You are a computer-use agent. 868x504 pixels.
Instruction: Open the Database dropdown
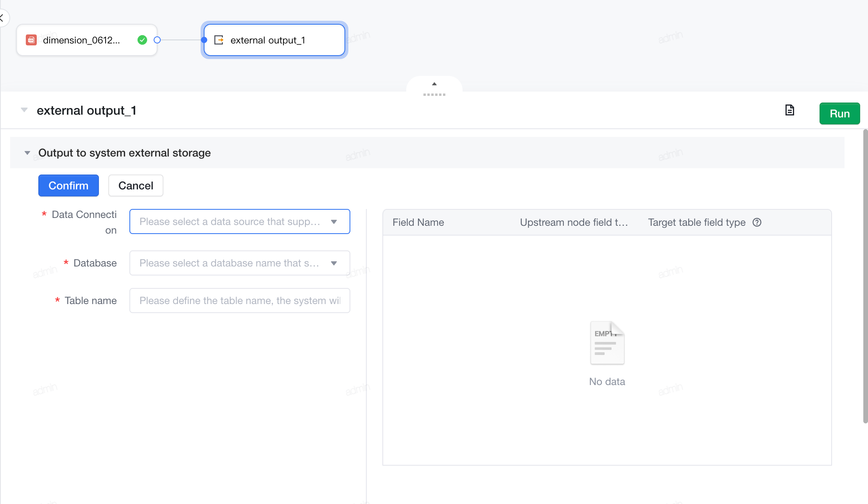[240, 263]
